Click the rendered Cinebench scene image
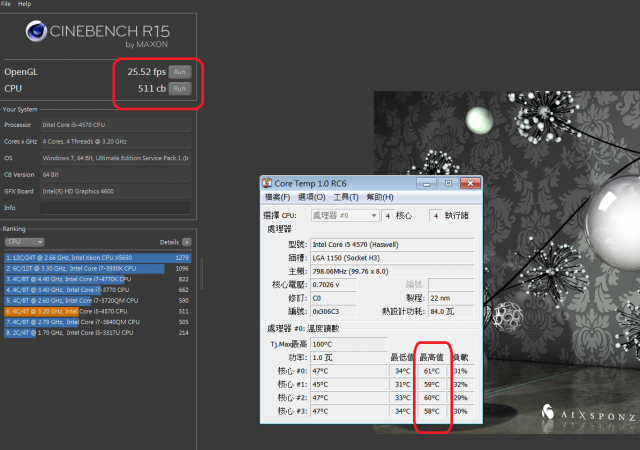The width and height of the screenshot is (640, 450). click(507, 262)
